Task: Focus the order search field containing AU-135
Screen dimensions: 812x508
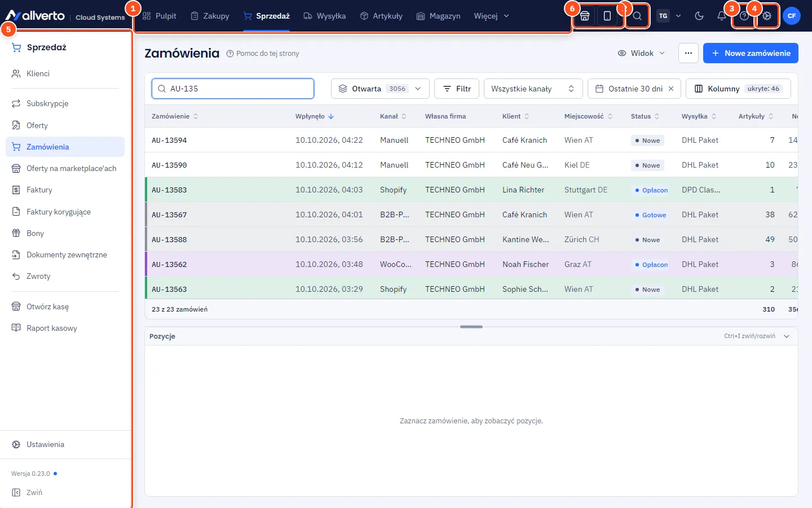Action: 233,89
